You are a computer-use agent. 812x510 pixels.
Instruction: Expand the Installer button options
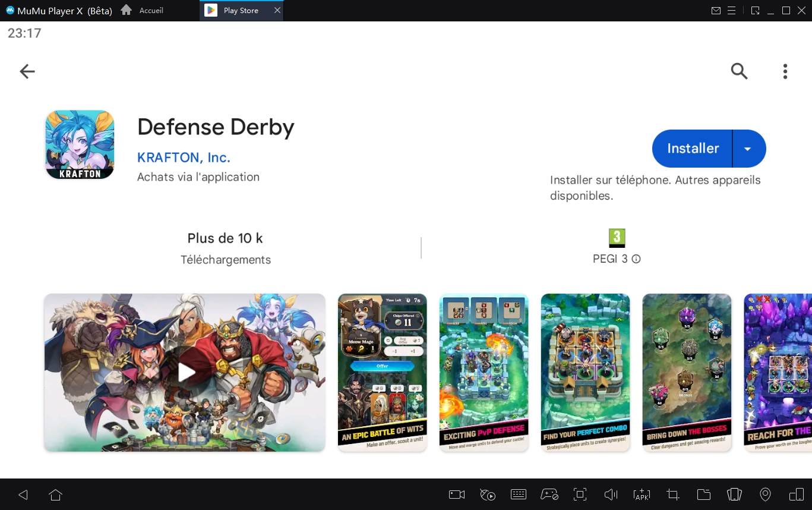pos(748,149)
